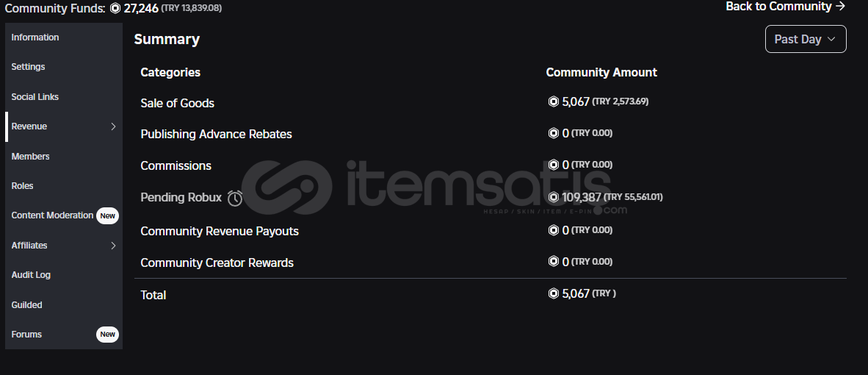Image resolution: width=868 pixels, height=375 pixels.
Task: Click the Pending Robux clock icon
Action: pos(235,198)
